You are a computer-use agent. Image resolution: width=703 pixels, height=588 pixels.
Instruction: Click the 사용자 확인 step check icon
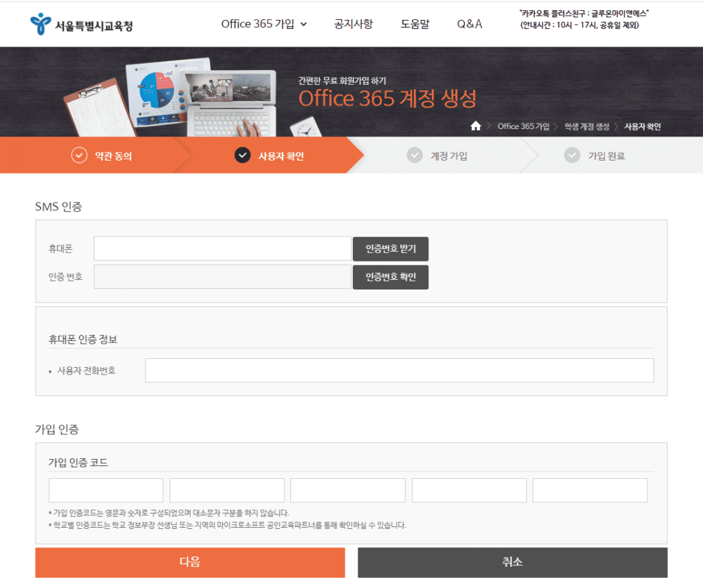point(242,156)
